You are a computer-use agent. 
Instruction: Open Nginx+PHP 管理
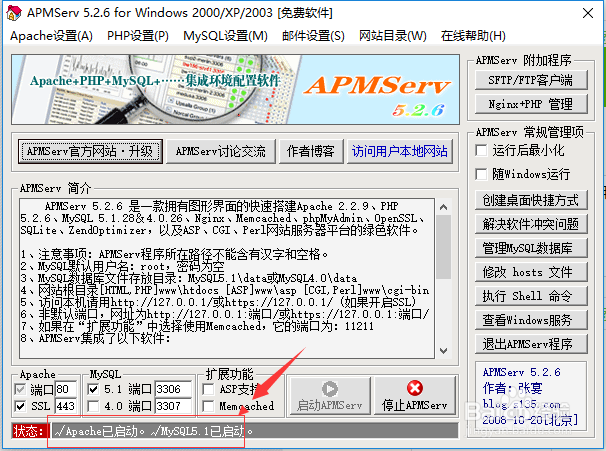click(531, 104)
